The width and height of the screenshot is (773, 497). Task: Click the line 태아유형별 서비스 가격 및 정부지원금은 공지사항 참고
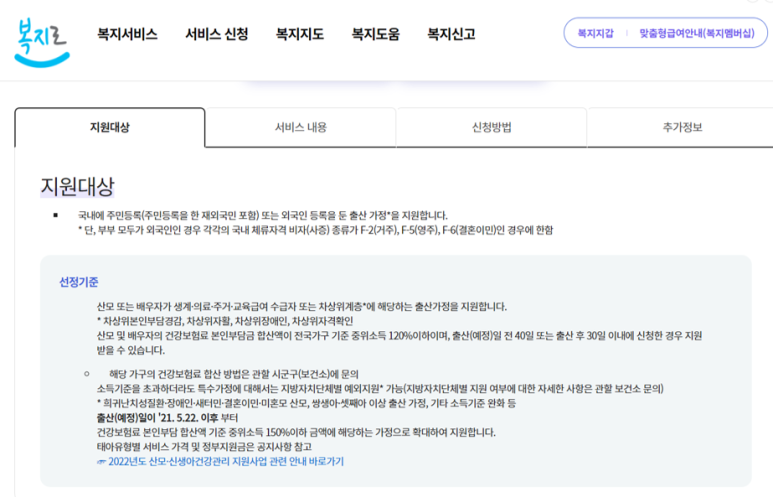[x=204, y=447]
